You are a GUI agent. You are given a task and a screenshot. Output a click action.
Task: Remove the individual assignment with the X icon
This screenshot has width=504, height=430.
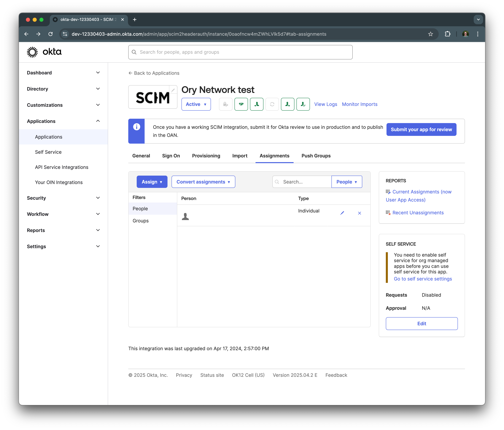359,213
